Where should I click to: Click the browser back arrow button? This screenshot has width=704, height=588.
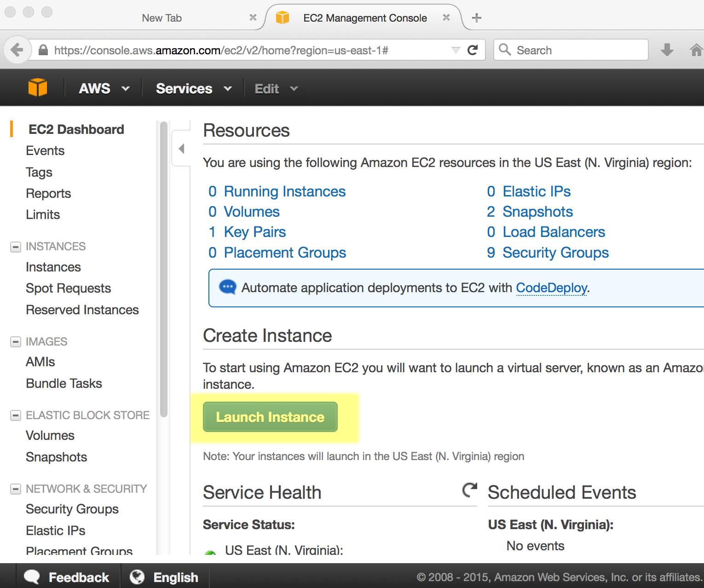[x=17, y=50]
